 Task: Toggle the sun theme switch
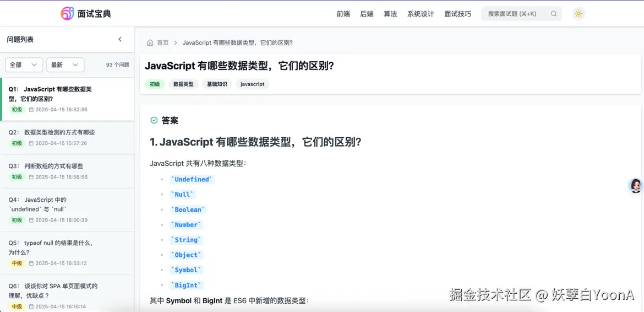578,14
